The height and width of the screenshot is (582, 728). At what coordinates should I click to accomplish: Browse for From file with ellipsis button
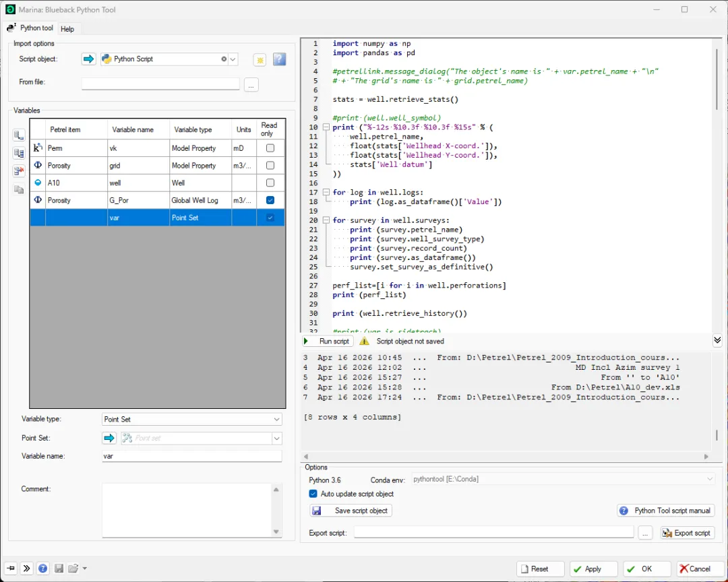click(x=251, y=85)
